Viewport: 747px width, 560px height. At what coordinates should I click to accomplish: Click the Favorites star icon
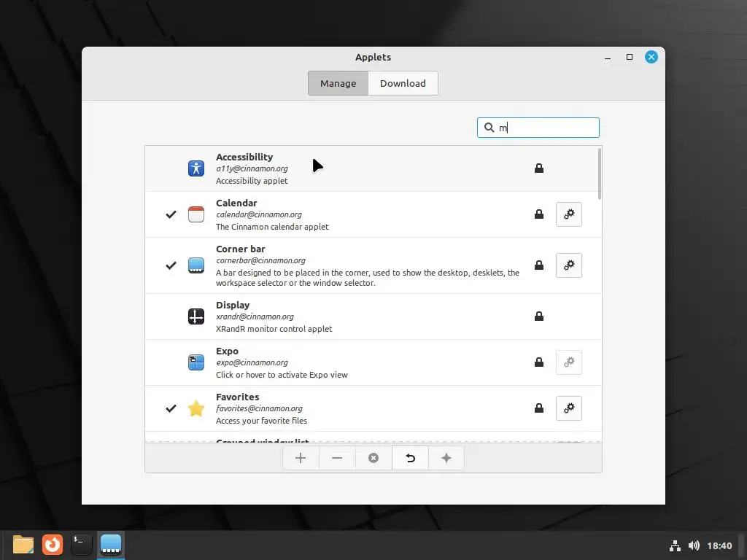point(196,408)
